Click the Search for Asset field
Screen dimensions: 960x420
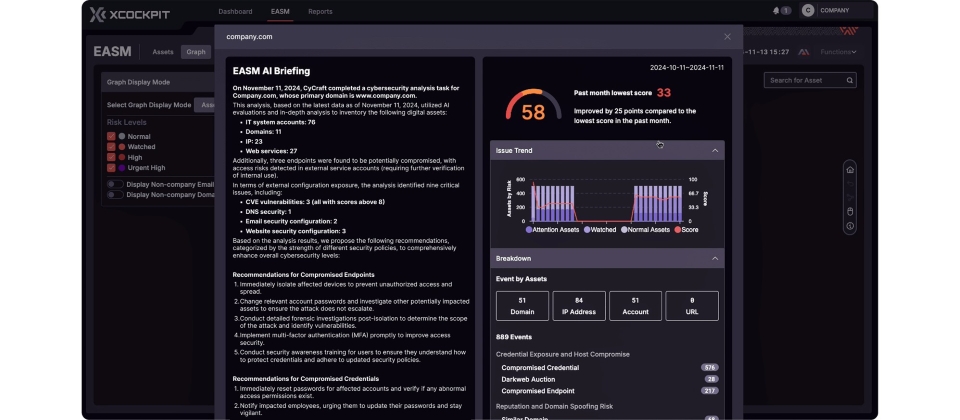pyautogui.click(x=805, y=81)
